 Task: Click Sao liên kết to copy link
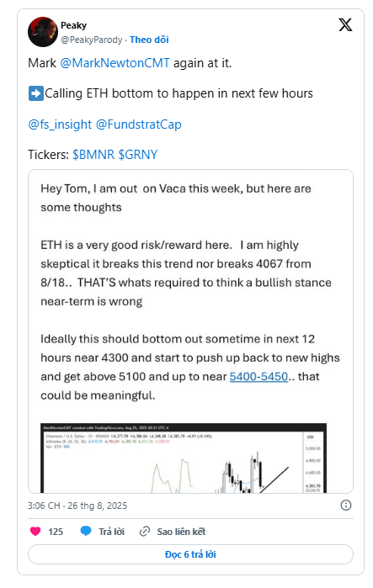tap(181, 532)
